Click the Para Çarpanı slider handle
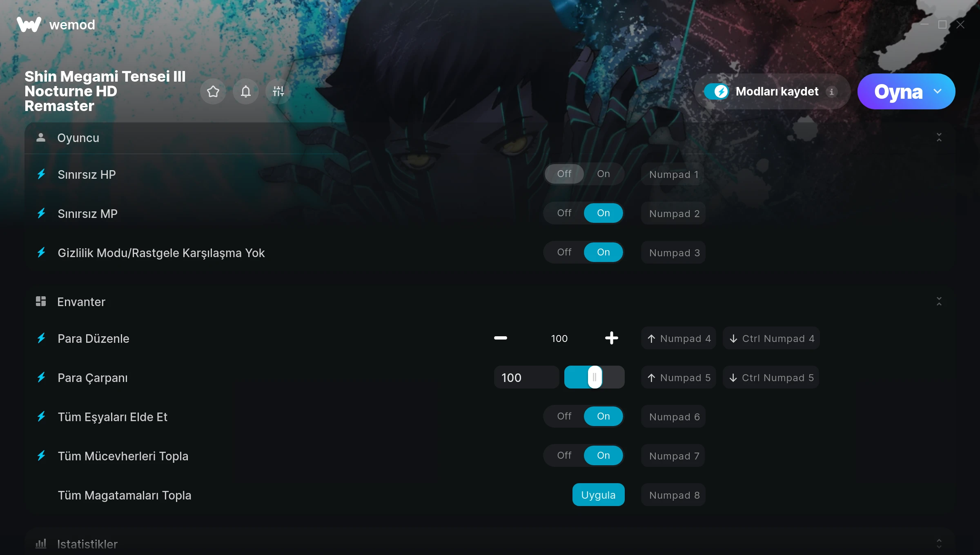 click(595, 377)
